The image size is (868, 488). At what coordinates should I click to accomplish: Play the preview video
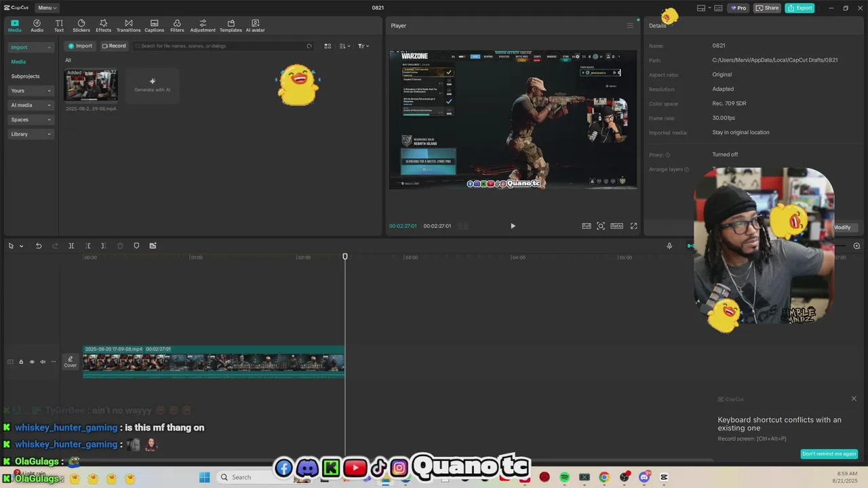513,226
